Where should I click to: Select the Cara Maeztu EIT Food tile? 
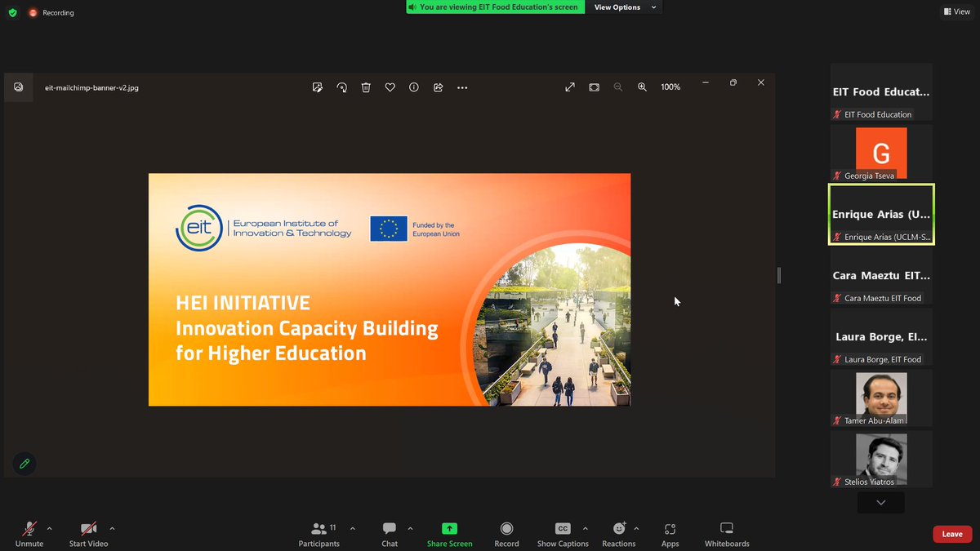(881, 277)
